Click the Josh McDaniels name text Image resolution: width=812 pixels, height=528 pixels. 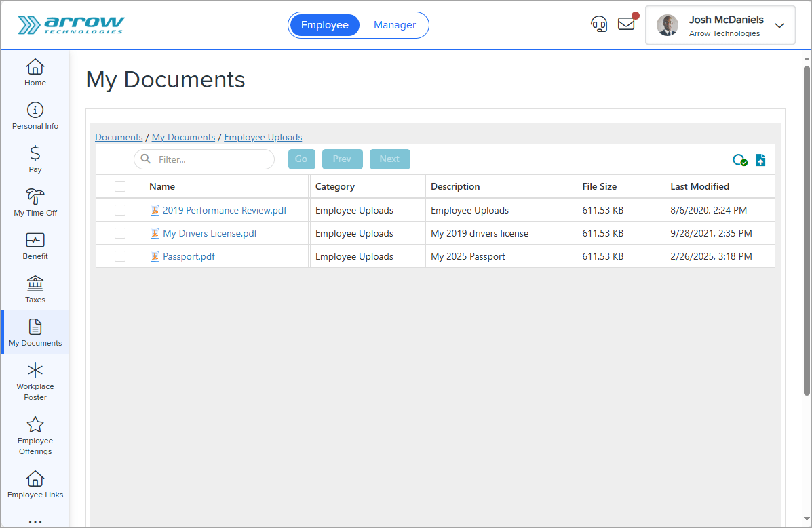(726, 20)
